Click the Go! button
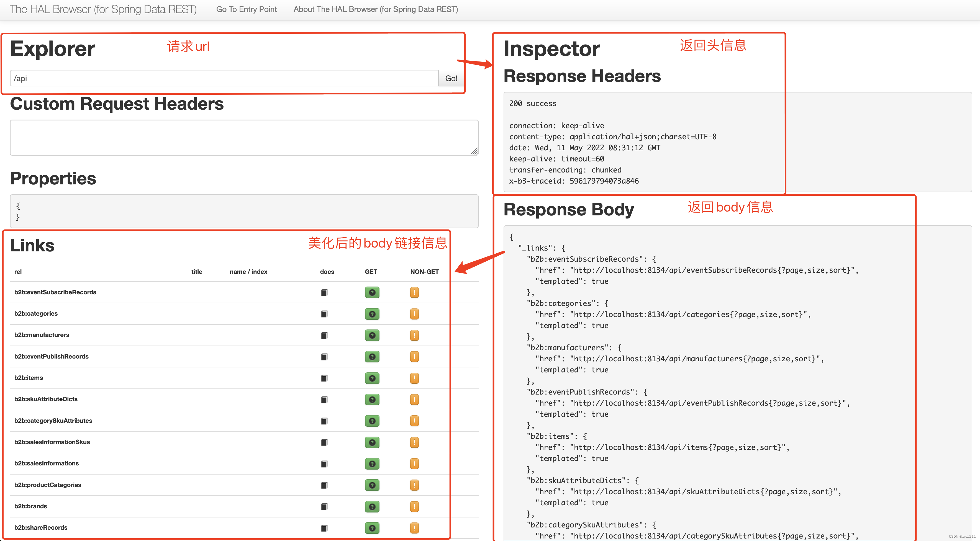 [451, 78]
